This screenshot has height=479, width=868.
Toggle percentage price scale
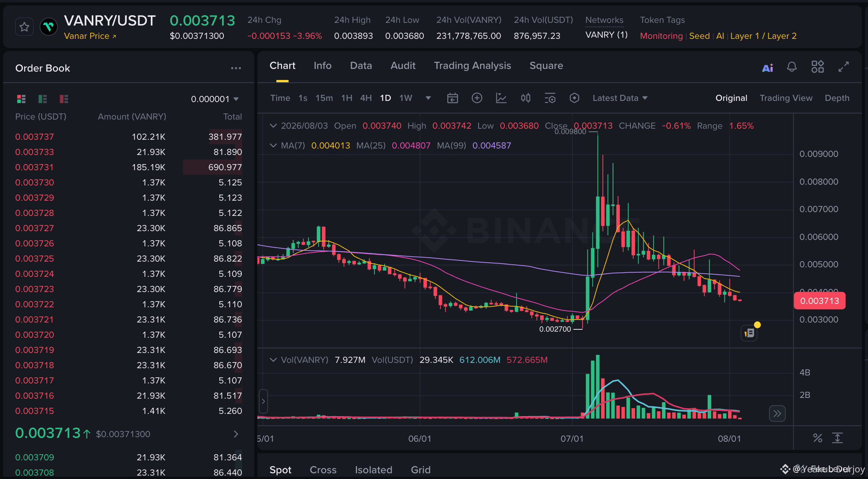[818, 438]
